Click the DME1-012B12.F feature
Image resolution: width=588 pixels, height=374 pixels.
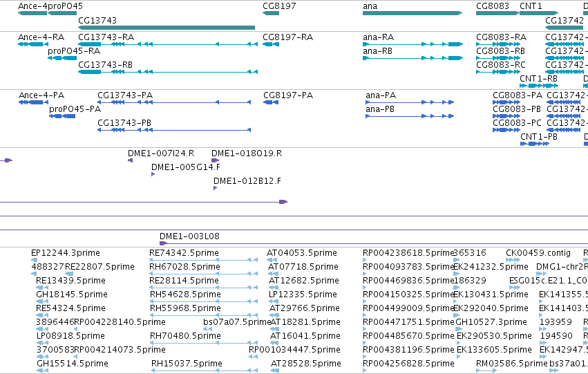(x=216, y=188)
